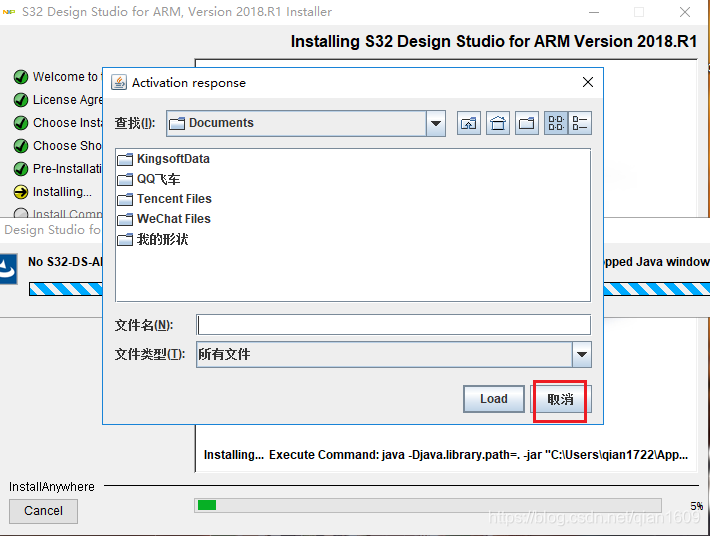The image size is (710, 536).
Task: Select the WeChat Files folder
Action: (173, 219)
